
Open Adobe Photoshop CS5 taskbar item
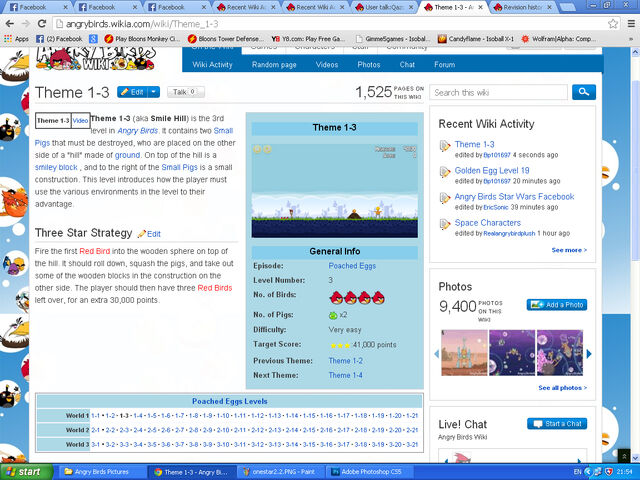coord(371,472)
